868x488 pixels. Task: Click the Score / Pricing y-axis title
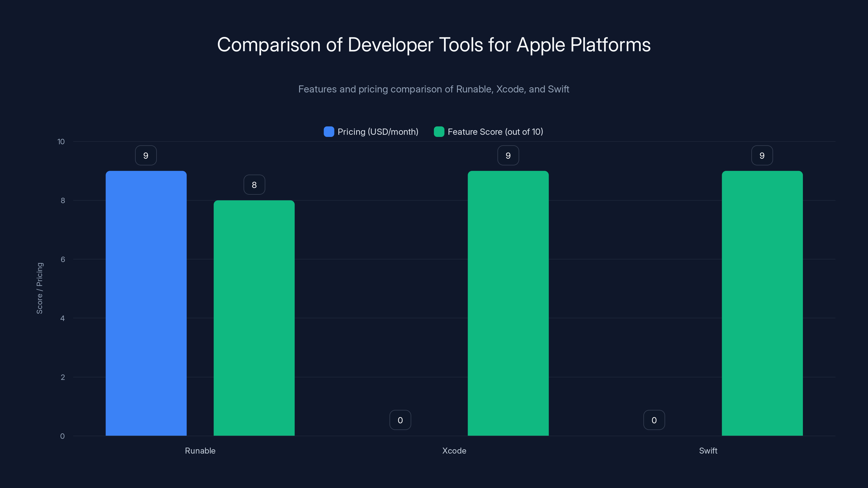[x=40, y=288]
